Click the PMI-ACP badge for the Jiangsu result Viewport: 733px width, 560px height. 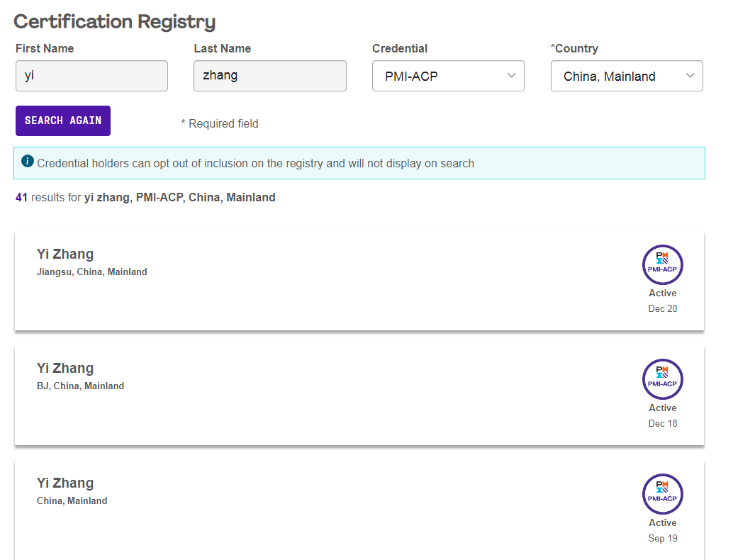pos(662,265)
